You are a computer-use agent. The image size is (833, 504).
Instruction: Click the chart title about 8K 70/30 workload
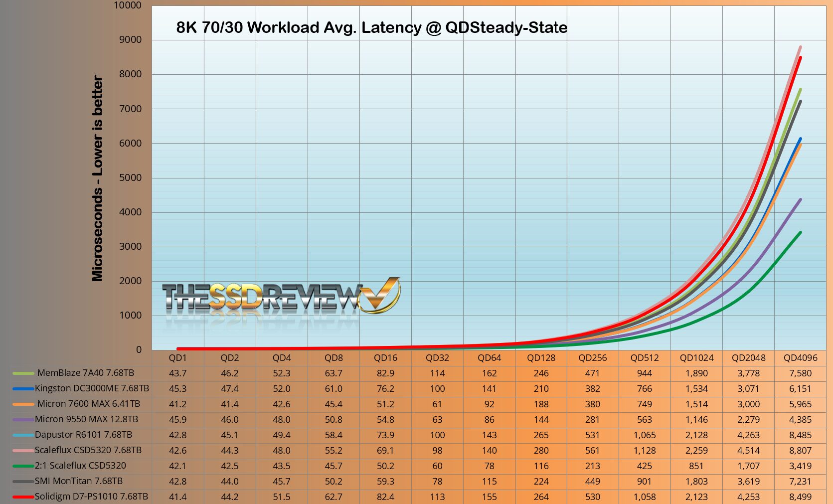click(371, 27)
